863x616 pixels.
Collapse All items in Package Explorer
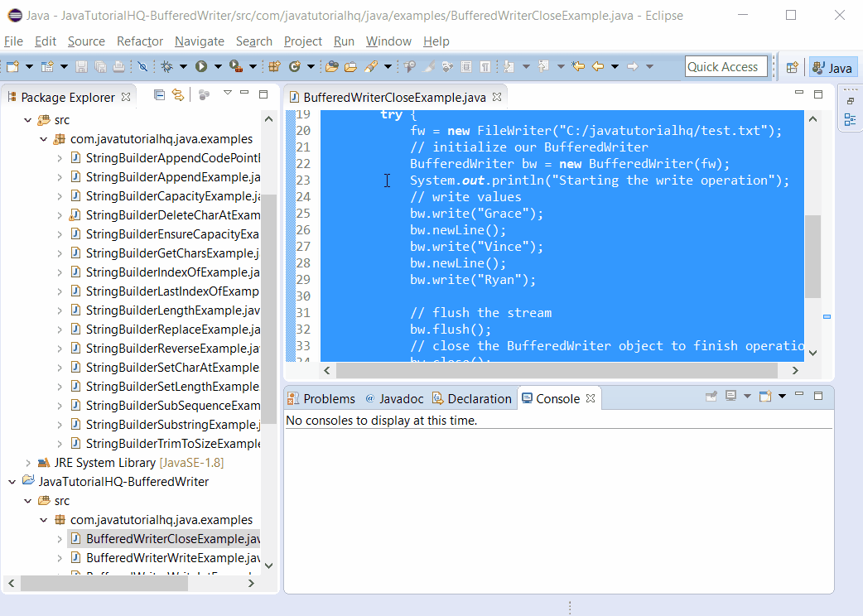159,94
